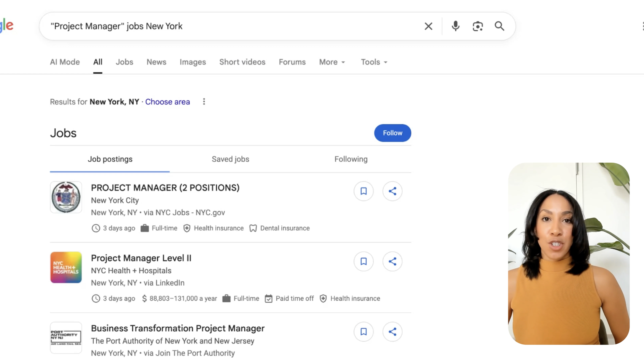Open the Port Authority NY NJ logo
The image size is (644, 358).
point(66,338)
